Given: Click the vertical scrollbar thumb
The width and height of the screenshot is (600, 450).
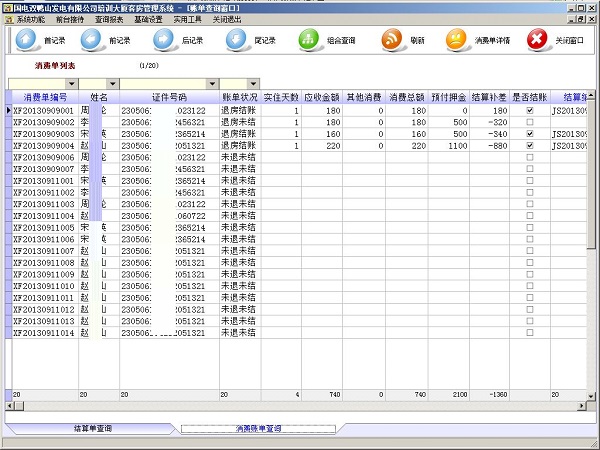Looking at the screenshot, I should (591, 173).
